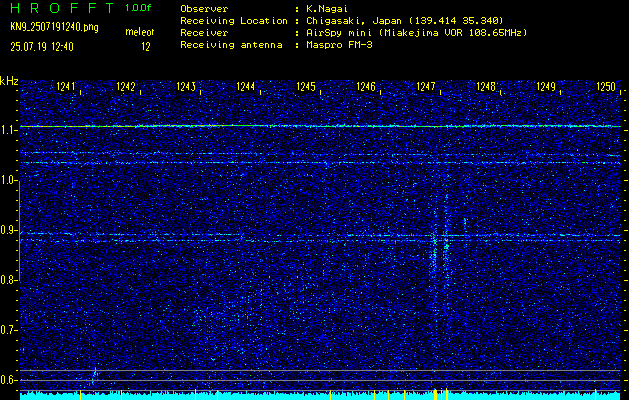629x400 pixels.
Task: Click the 0.8 frequency axis label
Action: click(7, 280)
